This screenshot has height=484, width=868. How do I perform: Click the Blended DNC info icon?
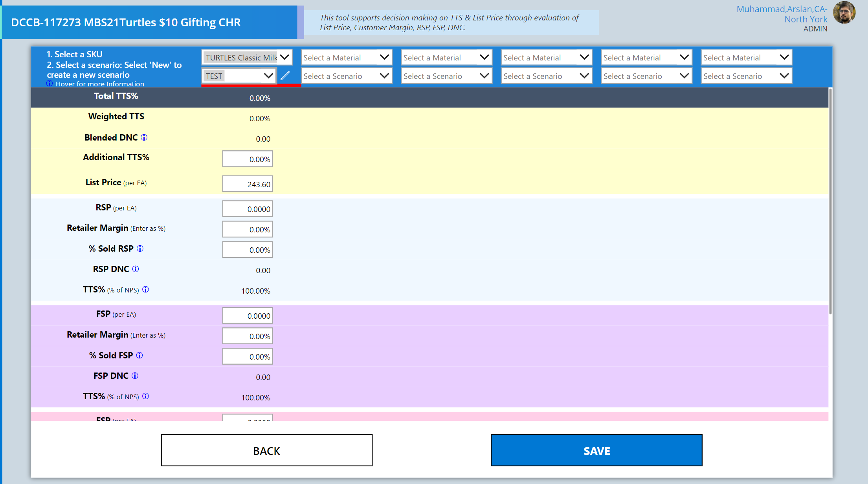pos(144,137)
